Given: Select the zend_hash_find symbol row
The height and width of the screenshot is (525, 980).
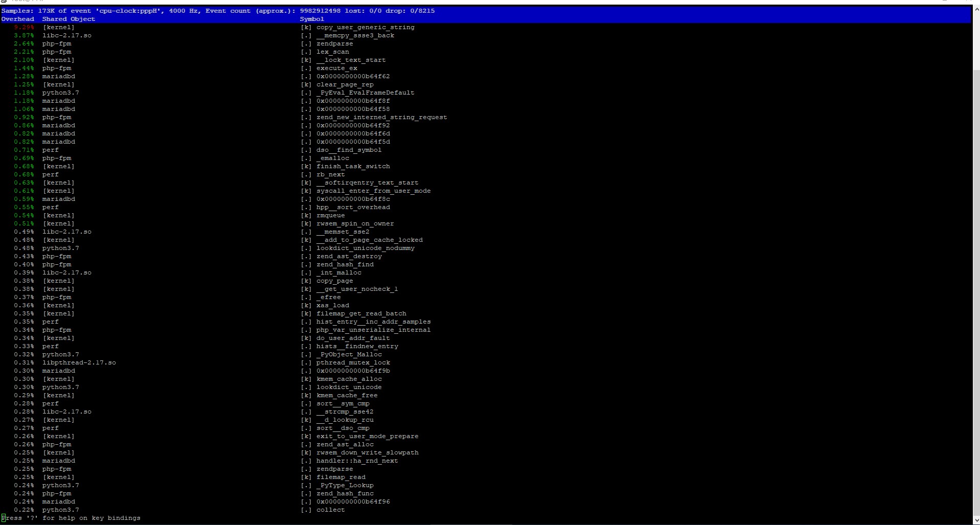Looking at the screenshot, I should click(x=345, y=264).
